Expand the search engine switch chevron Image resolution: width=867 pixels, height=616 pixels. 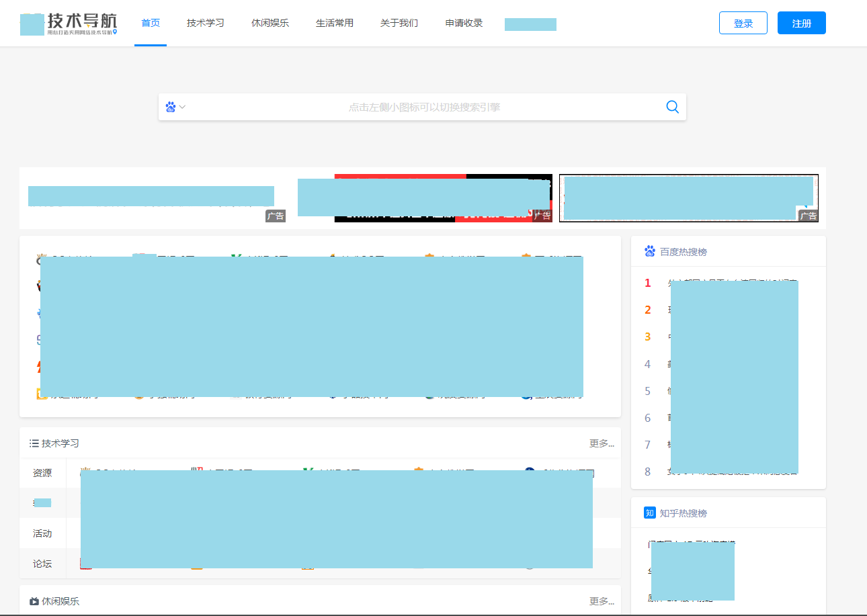pos(182,107)
